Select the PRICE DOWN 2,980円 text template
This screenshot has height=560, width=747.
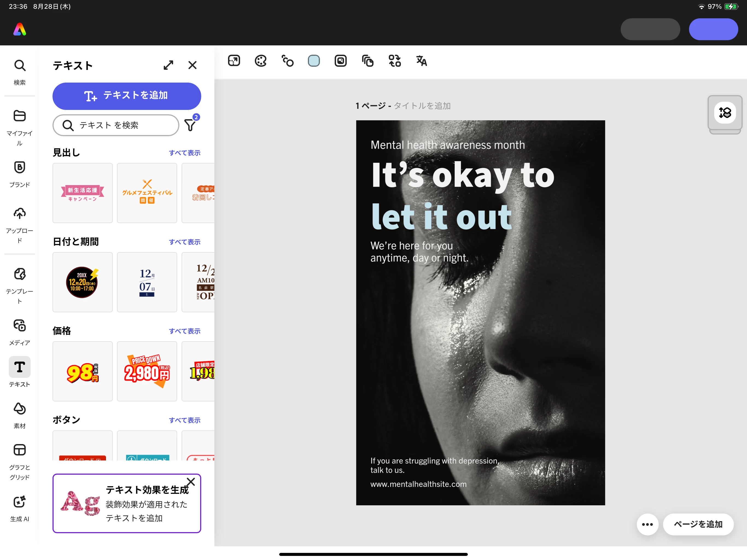coord(147,371)
